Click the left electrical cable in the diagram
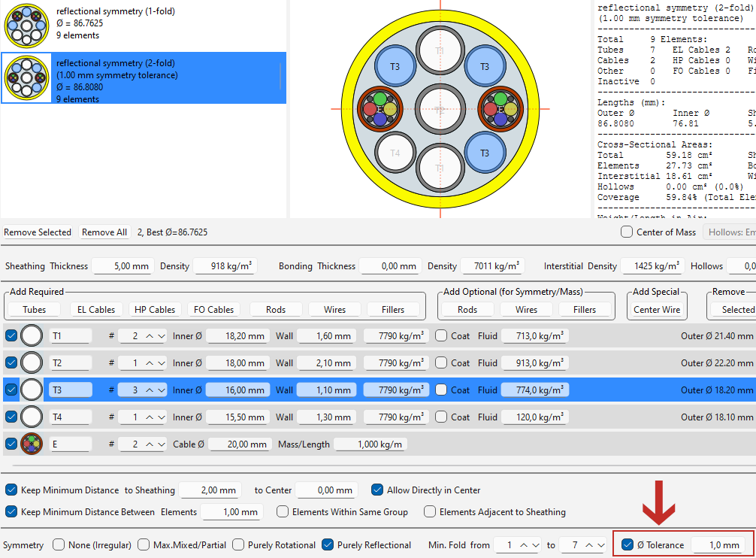This screenshot has width=756, height=558. point(380,109)
